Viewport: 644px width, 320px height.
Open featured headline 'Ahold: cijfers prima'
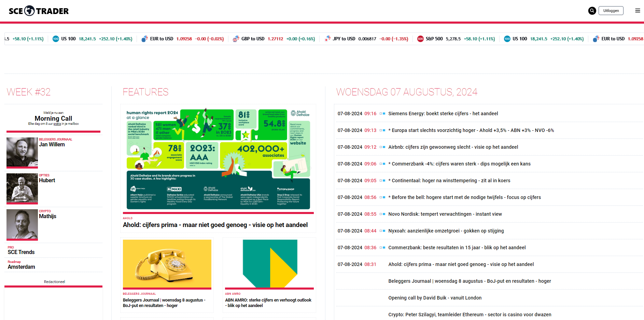point(215,225)
